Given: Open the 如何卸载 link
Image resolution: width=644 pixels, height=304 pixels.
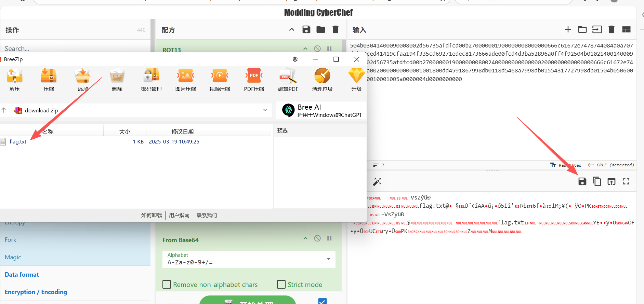Looking at the screenshot, I should pos(152,215).
